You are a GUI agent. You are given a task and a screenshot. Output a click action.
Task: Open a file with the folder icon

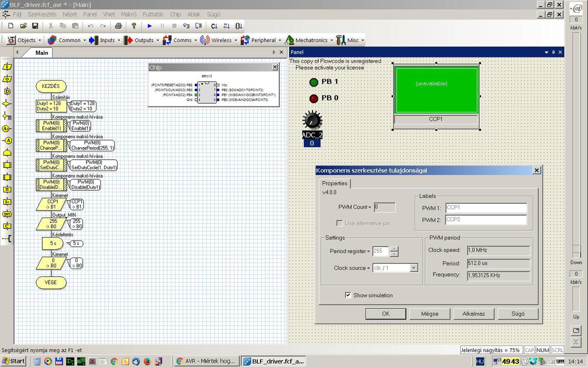[23, 26]
